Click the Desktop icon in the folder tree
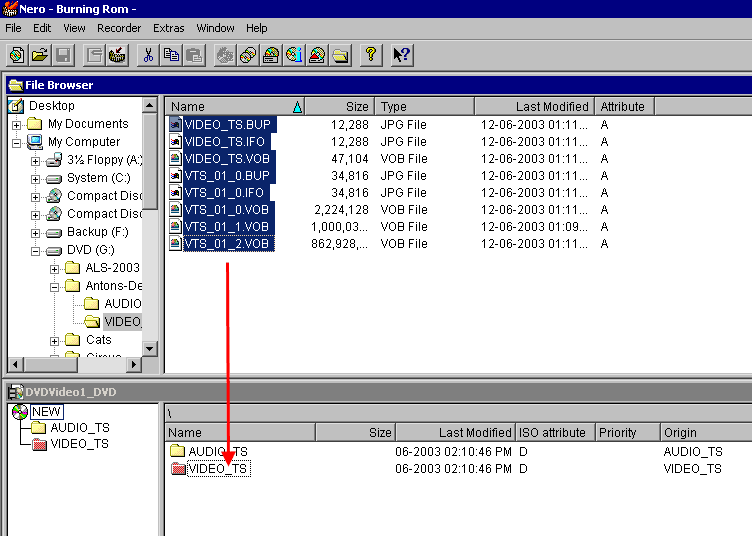752x536 pixels. coord(16,105)
